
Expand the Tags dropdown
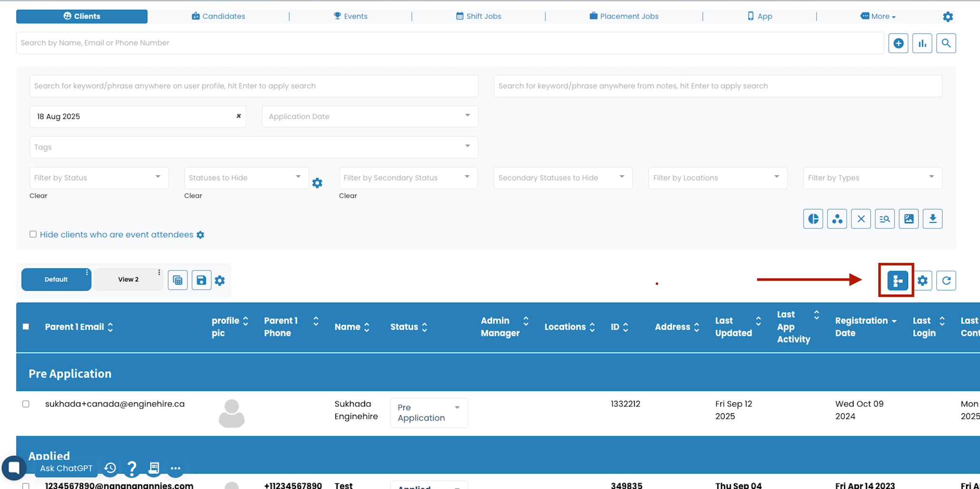(254, 147)
